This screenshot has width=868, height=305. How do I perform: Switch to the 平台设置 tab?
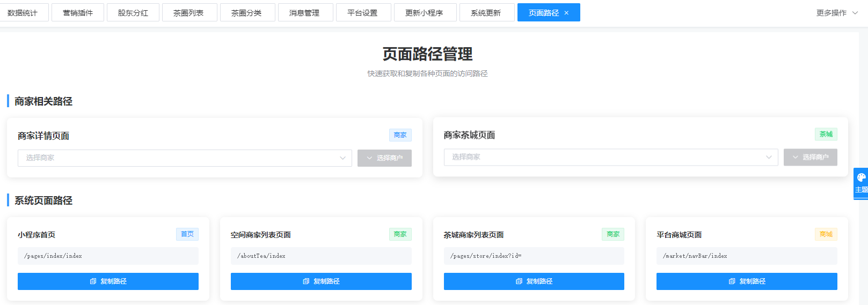(x=362, y=13)
